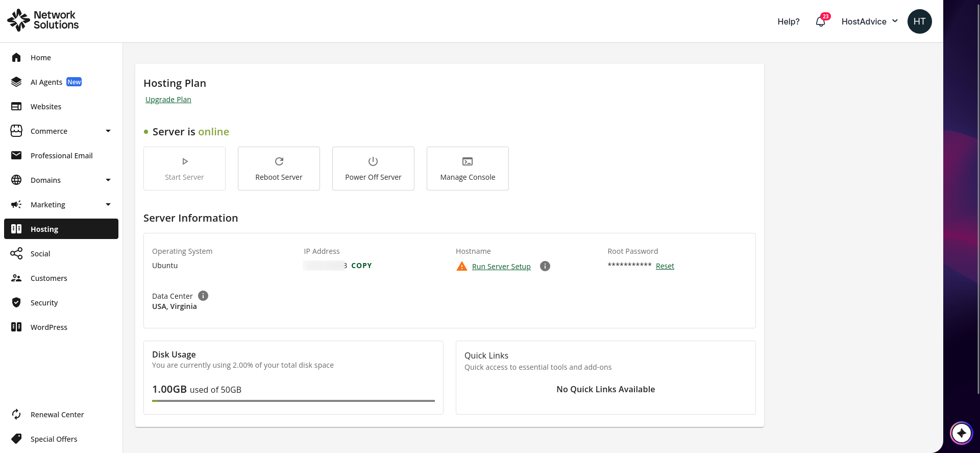This screenshot has height=453, width=980.
Task: Open the WordPress menu item
Action: coord(61,327)
